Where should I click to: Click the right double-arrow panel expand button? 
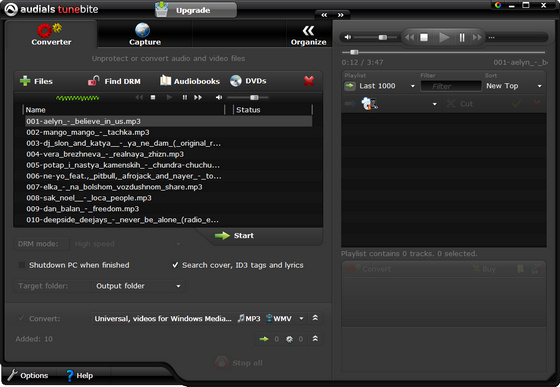[x=341, y=15]
